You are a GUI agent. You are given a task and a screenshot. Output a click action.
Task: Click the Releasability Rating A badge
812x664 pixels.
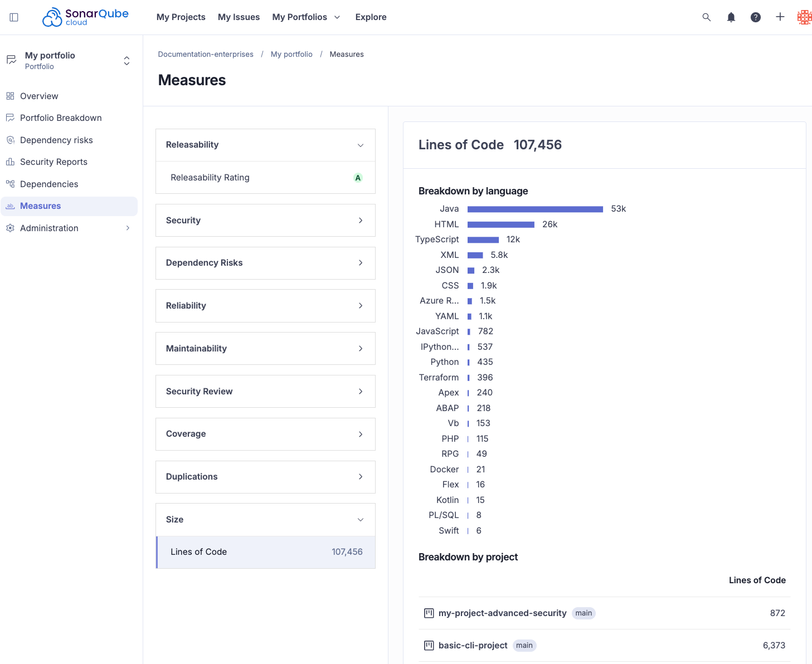click(x=358, y=178)
